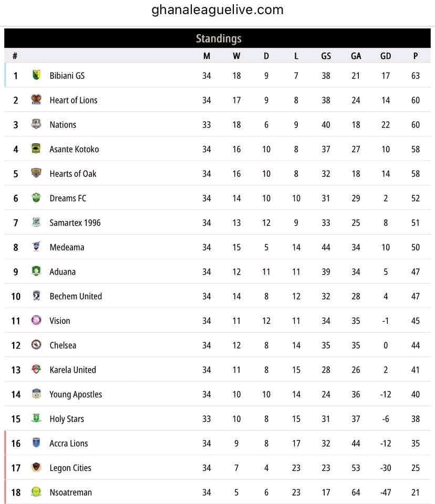Sort by GD goal difference header
This screenshot has width=435, height=504.
pos(386,56)
